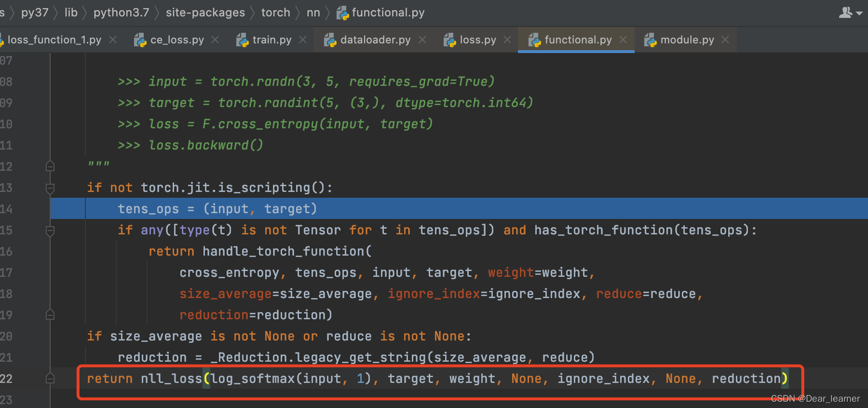The height and width of the screenshot is (408, 868).
Task: Switch to the module.py tab
Action: (x=687, y=40)
